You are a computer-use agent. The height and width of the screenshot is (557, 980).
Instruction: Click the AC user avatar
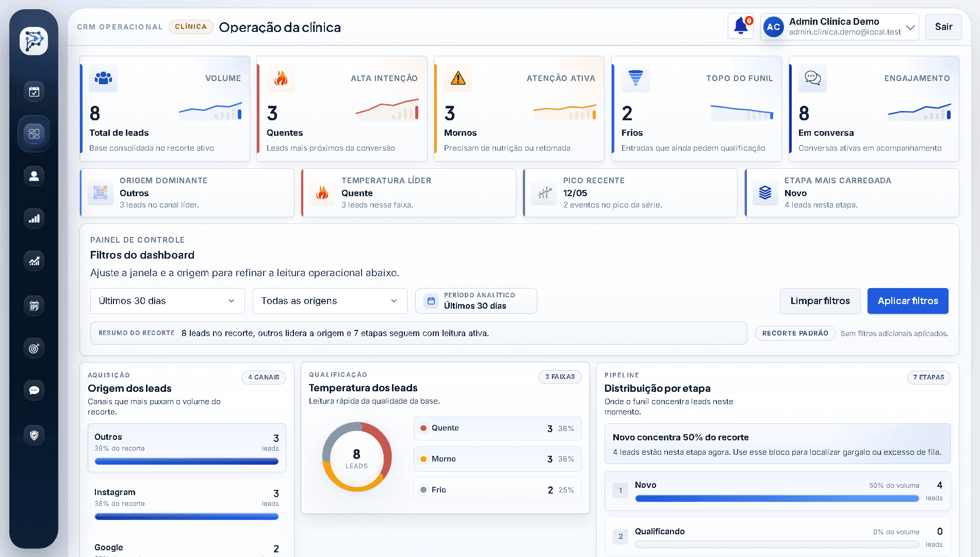[x=773, y=27]
